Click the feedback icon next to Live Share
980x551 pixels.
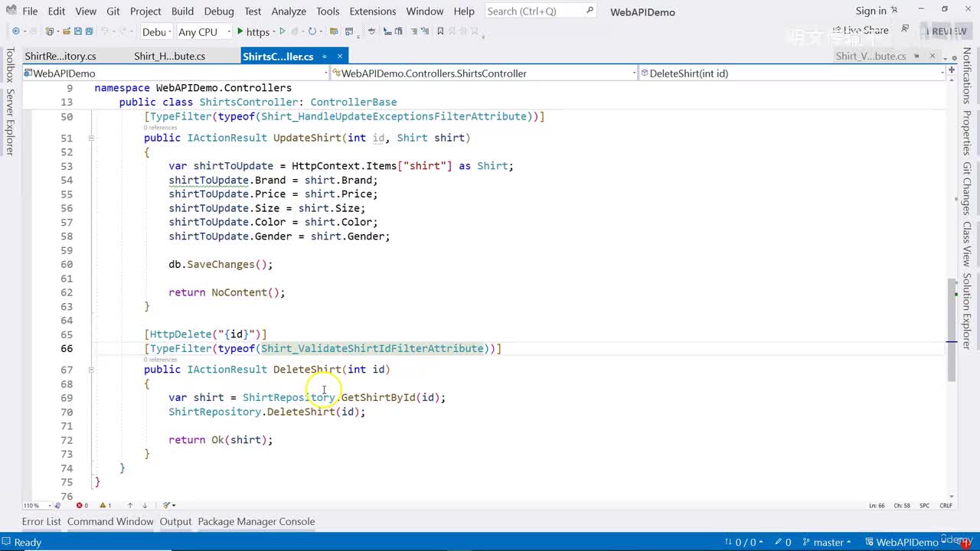(905, 29)
